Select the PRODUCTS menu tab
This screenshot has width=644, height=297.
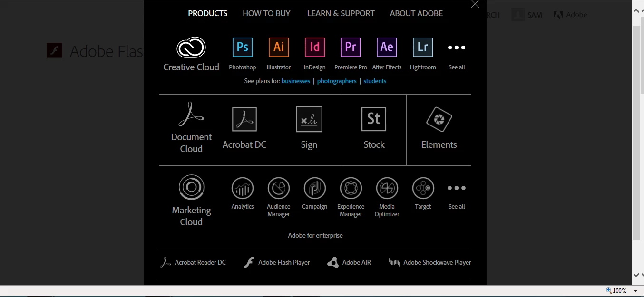(208, 13)
